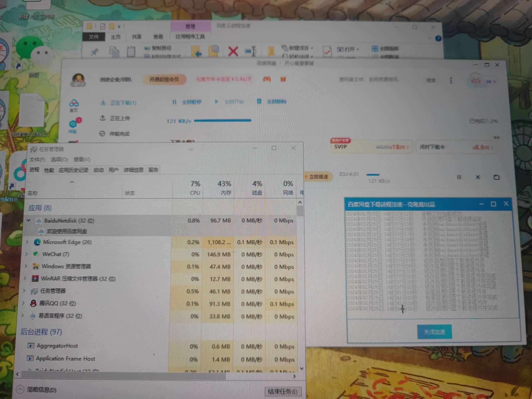This screenshot has width=532, height=399.
Task: Open 正在上传 list in Baidu Netdisk
Action: point(115,118)
